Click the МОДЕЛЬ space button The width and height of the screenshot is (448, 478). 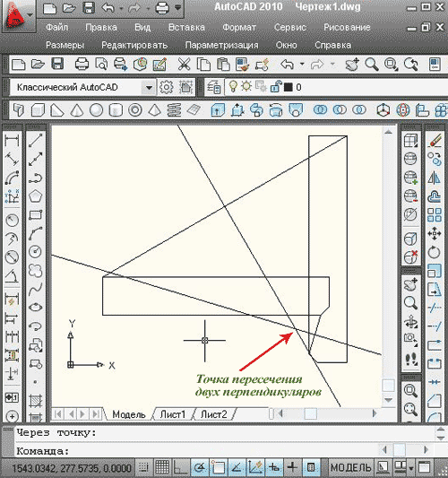coord(350,467)
